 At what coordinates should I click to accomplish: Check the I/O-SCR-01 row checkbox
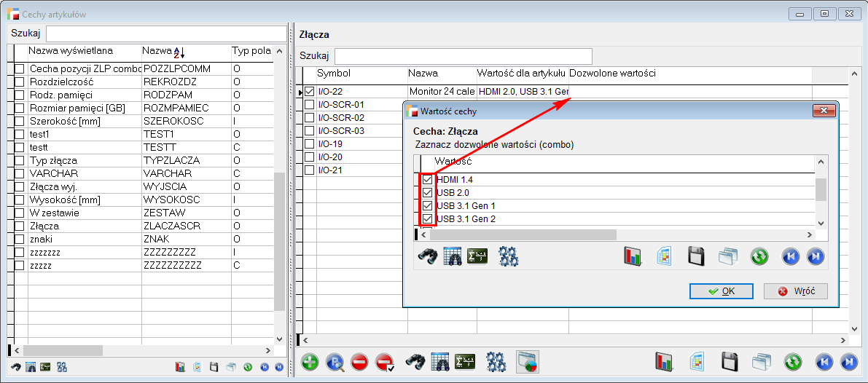click(310, 104)
